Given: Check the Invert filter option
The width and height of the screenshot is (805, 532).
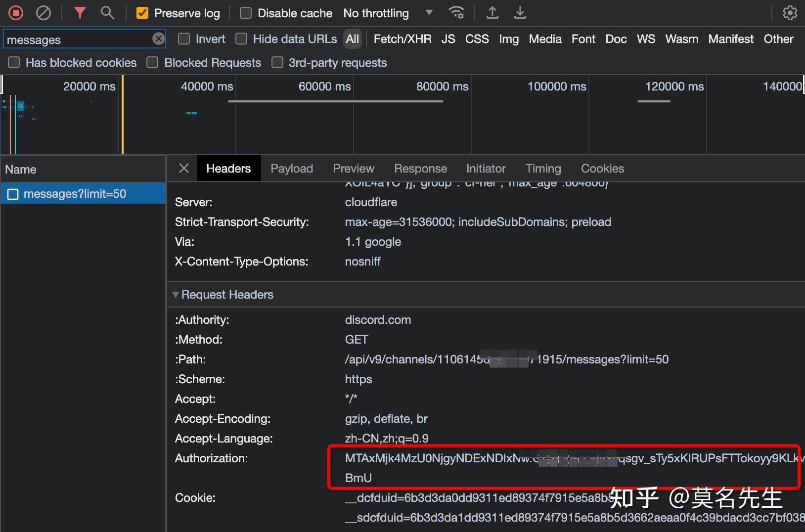Looking at the screenshot, I should tap(184, 39).
